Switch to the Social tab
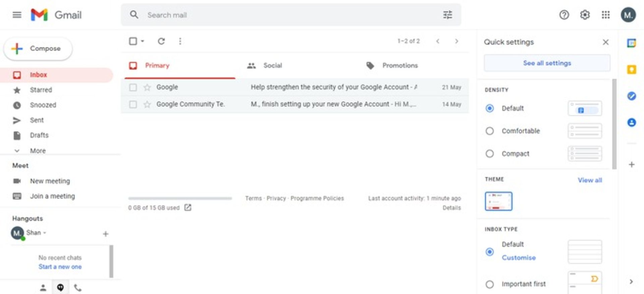Image resolution: width=644 pixels, height=294 pixels. 272,65
